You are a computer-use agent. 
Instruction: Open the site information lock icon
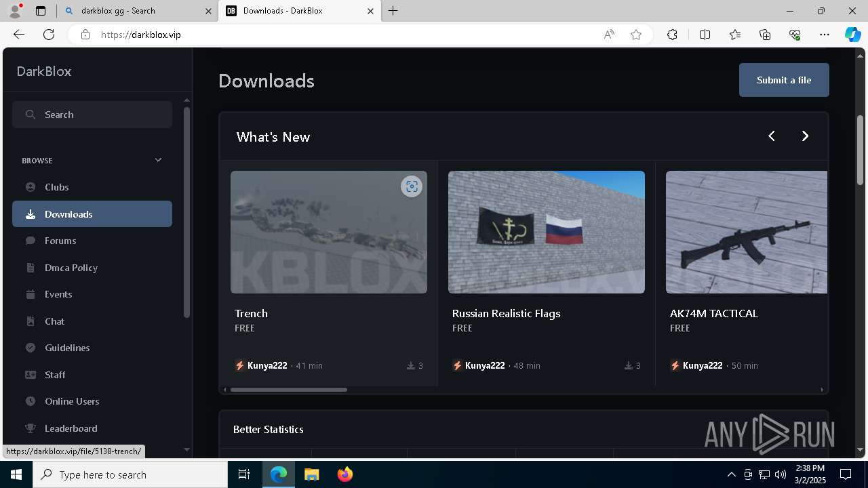[x=85, y=35]
